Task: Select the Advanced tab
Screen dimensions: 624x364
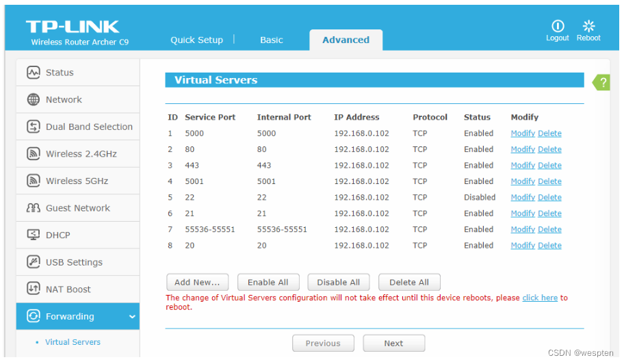Action: pyautogui.click(x=346, y=40)
